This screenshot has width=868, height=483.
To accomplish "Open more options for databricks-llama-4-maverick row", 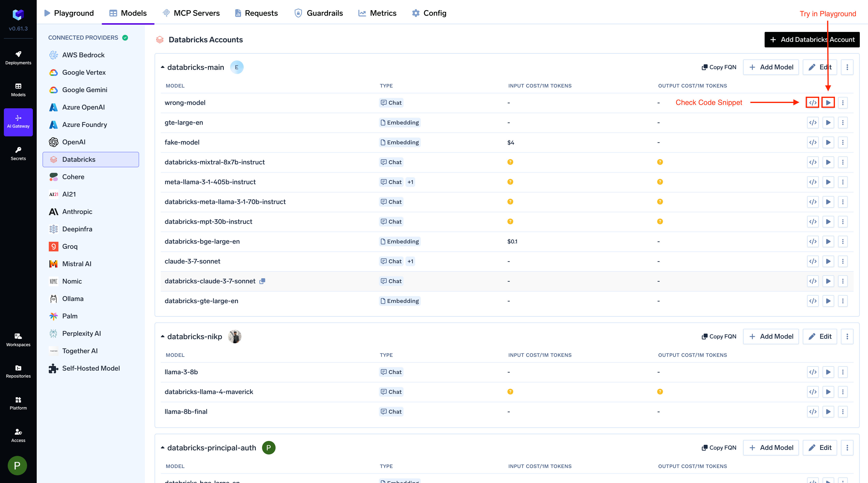I will click(843, 392).
